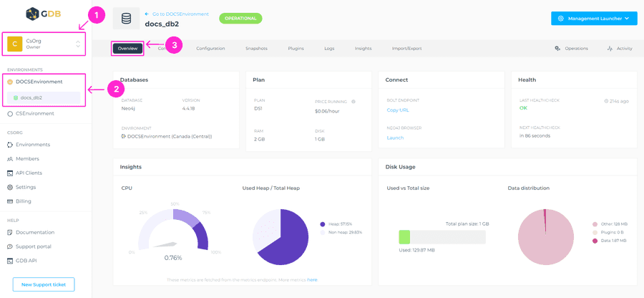644x298 pixels.
Task: Click the API Clients sidebar icon
Action: [x=10, y=173]
